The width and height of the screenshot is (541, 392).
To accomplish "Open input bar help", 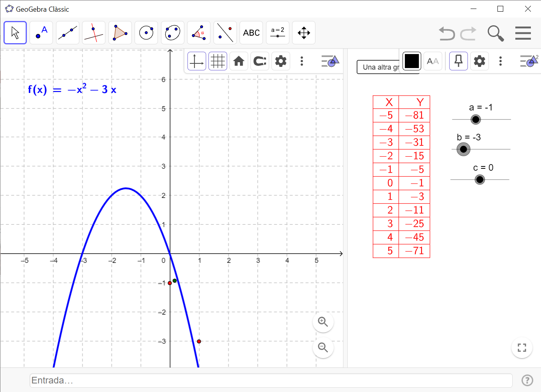I will 527,380.
